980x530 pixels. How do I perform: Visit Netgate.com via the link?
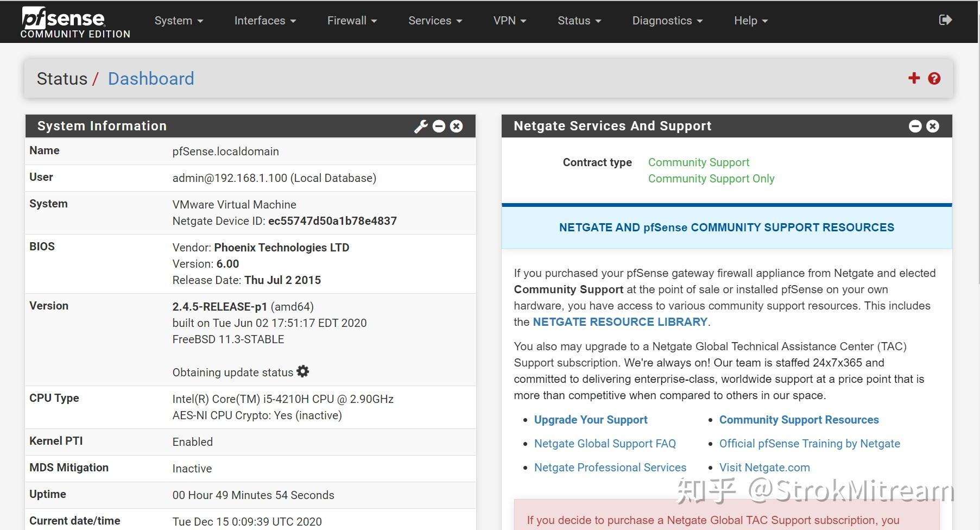pyautogui.click(x=764, y=467)
